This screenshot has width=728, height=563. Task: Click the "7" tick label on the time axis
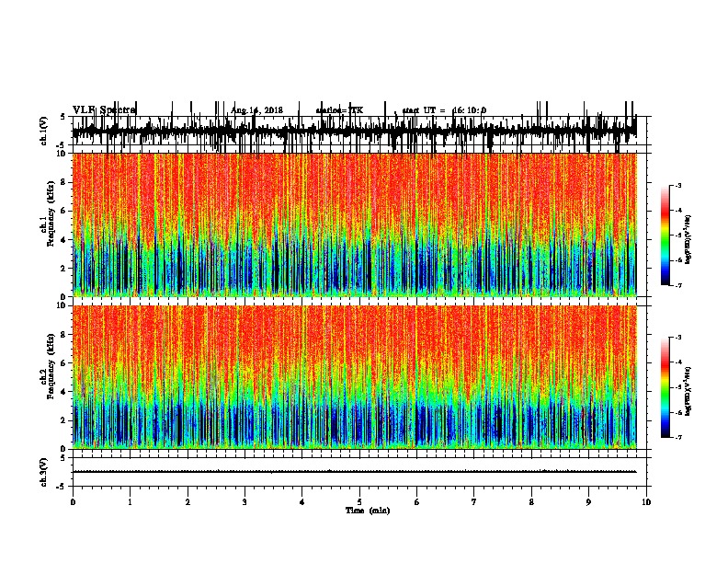click(x=474, y=502)
